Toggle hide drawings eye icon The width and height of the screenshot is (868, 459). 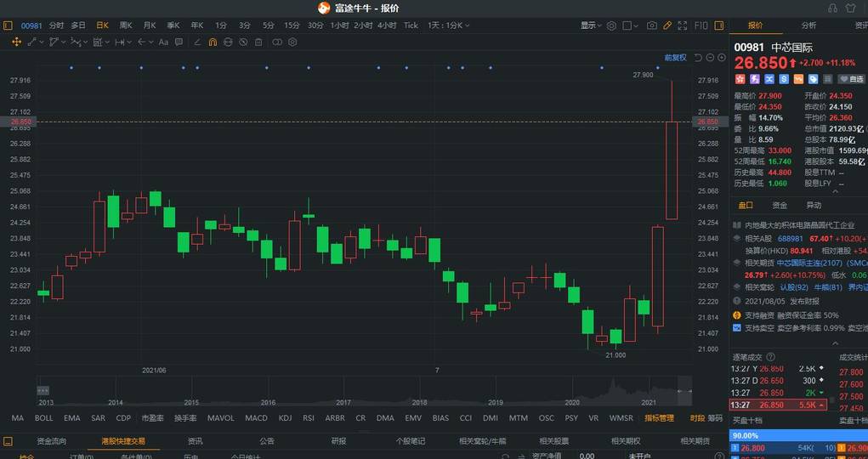(243, 42)
